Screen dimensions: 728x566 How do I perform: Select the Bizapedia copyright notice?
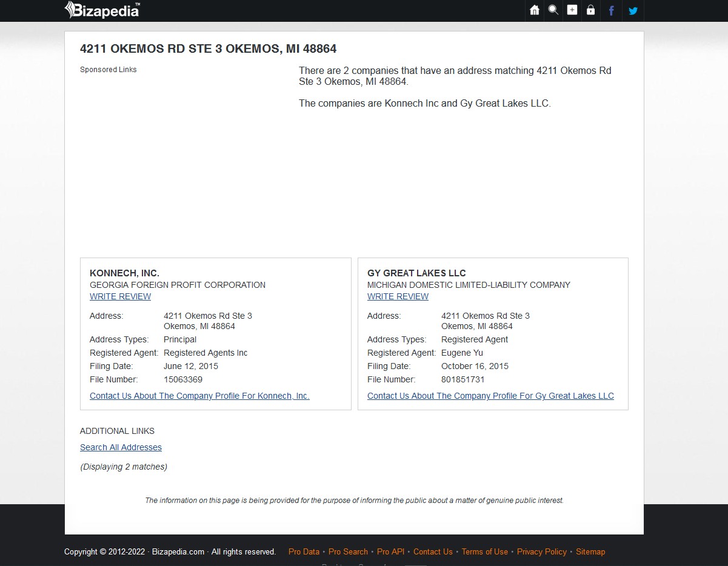pyautogui.click(x=170, y=551)
